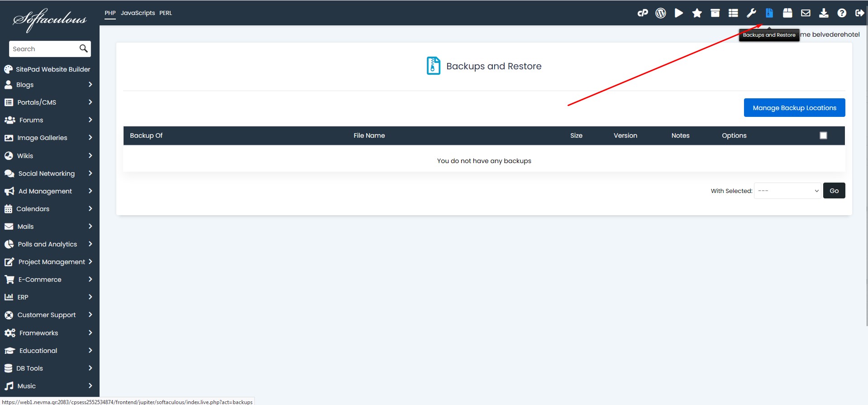Screen dimensions: 868x405
Task: Switch to the JavaScripts tab
Action: (x=138, y=13)
